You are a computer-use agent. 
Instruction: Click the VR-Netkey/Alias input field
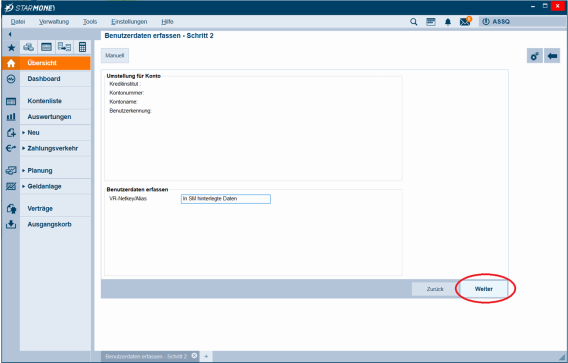point(226,199)
